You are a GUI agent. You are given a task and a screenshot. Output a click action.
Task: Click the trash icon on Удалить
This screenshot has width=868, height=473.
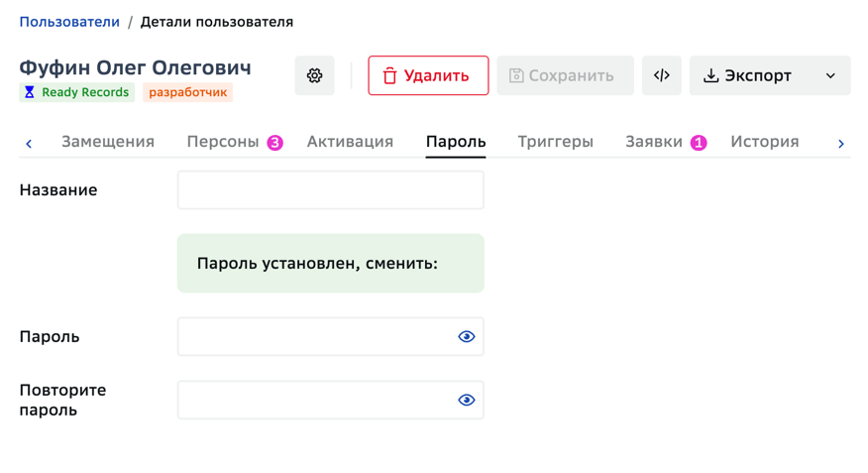389,76
